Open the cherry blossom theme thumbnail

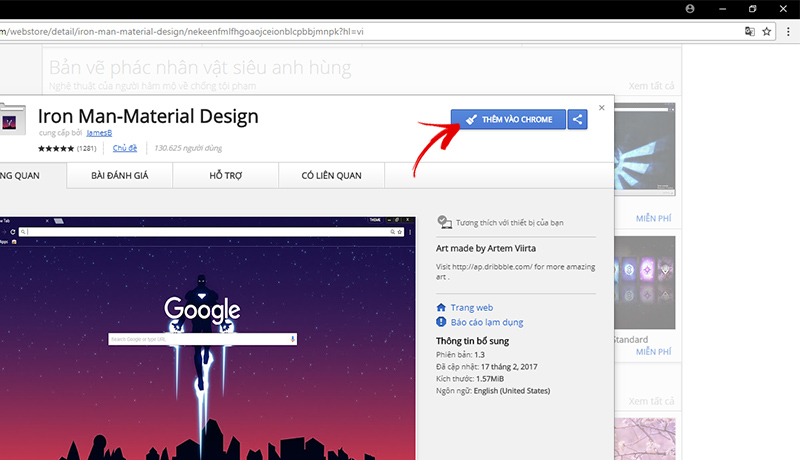coord(645,439)
